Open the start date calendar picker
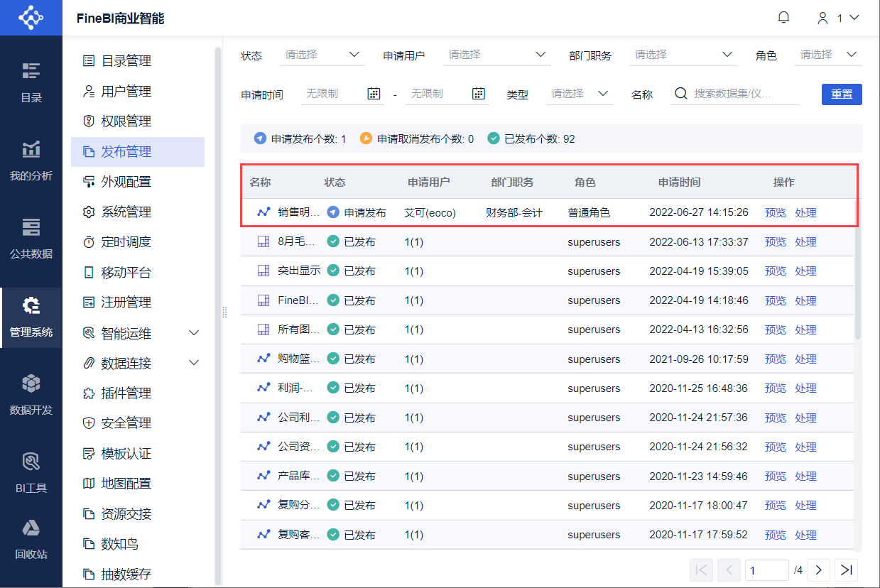This screenshot has width=880, height=588. pos(374,94)
